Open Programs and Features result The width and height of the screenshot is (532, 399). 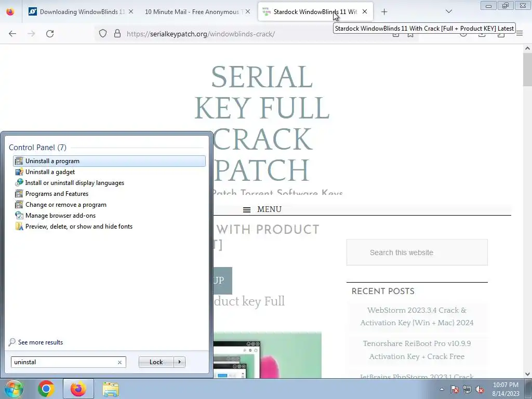109,194
